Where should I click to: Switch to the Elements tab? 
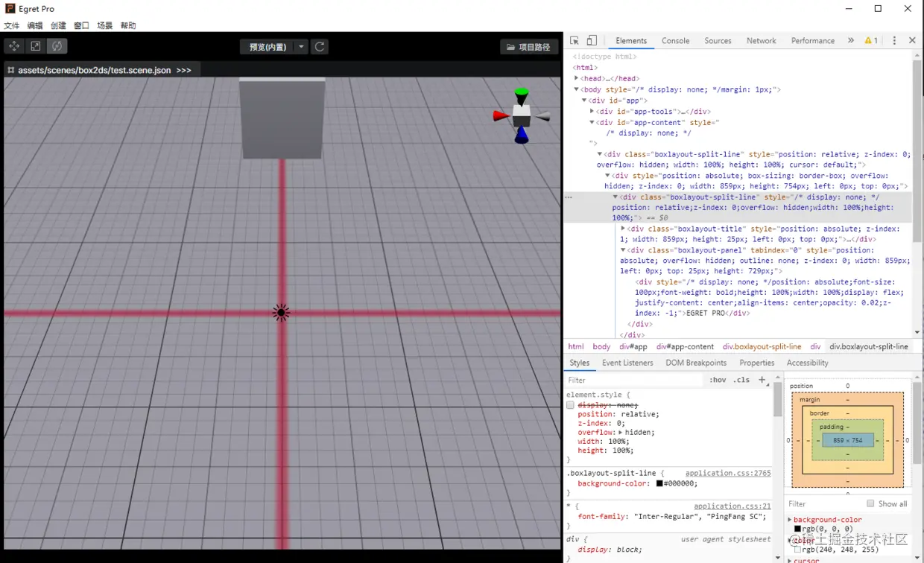(x=631, y=41)
